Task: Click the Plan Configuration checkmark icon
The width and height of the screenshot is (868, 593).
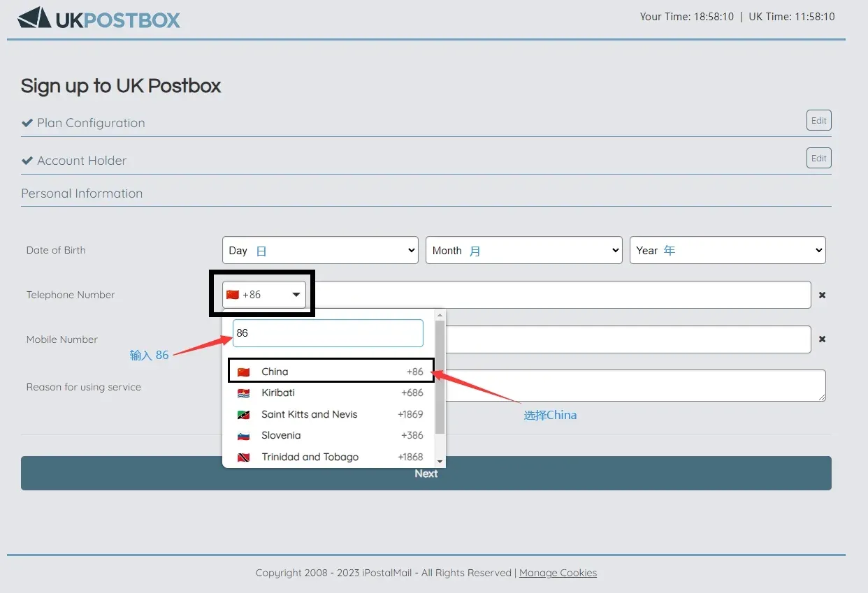Action: pyautogui.click(x=27, y=123)
